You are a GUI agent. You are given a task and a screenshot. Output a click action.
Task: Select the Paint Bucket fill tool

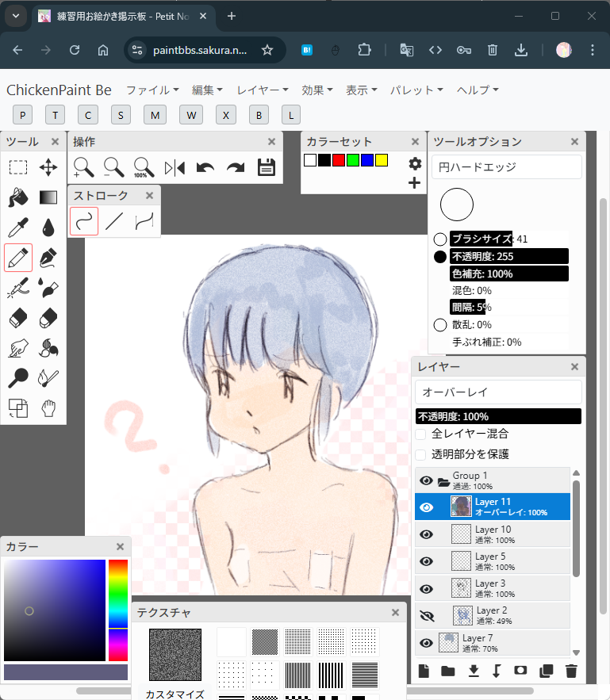18,197
